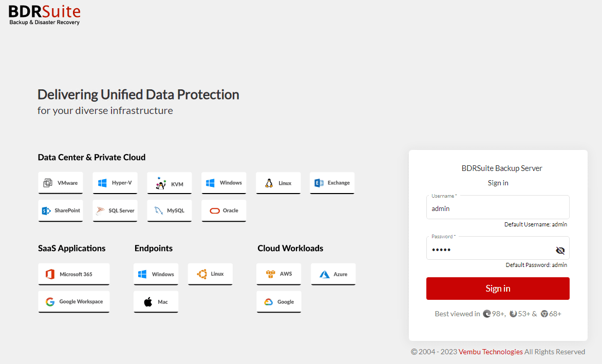Click into the Password field

coord(488,250)
